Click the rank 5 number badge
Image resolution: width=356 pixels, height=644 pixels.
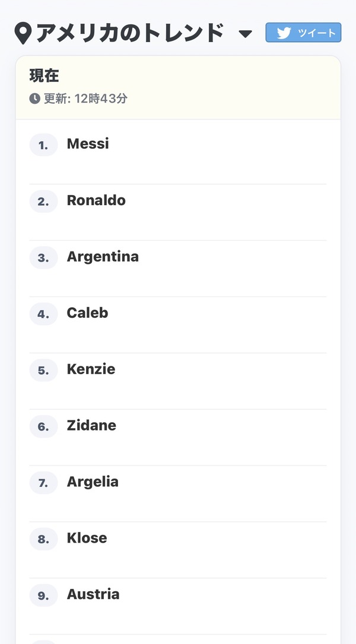[x=43, y=370]
